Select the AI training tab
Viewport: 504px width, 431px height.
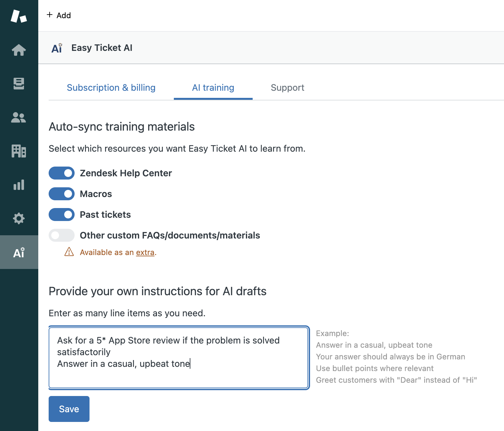point(213,87)
